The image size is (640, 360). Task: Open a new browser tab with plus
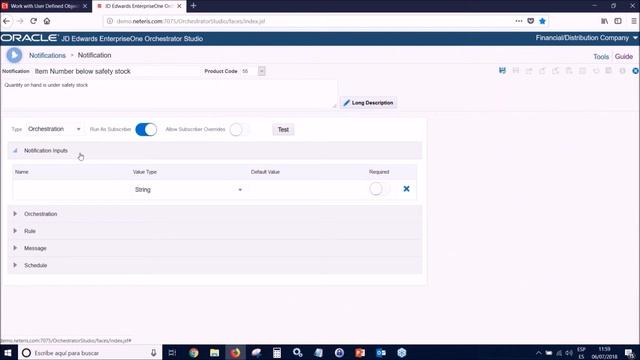(193, 6)
